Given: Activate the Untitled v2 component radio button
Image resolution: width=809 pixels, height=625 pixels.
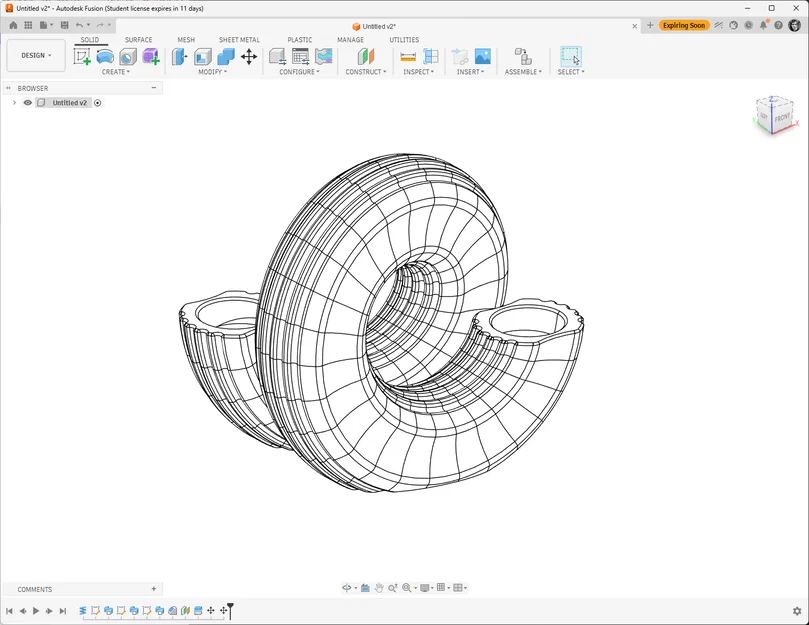Looking at the screenshot, I should 98,103.
